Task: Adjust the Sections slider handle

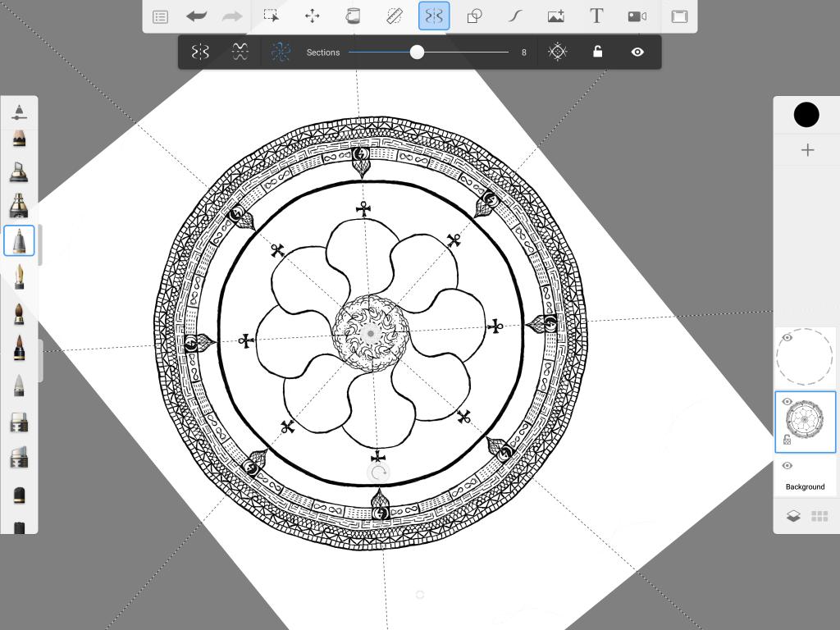Action: (417, 52)
